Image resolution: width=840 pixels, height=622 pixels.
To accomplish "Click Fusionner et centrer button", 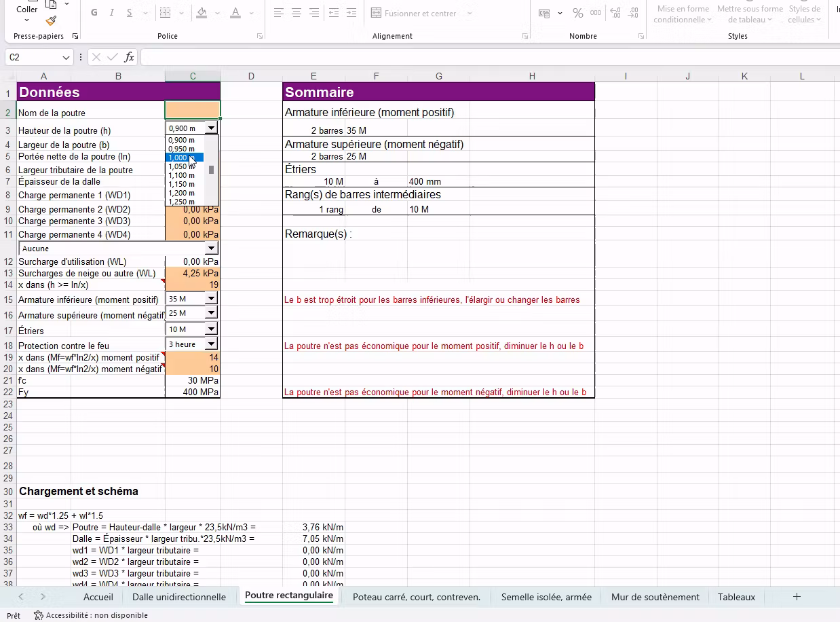I will click(415, 13).
